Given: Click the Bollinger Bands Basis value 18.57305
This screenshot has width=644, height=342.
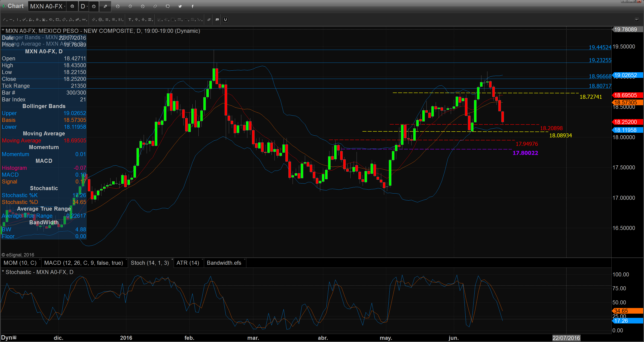Looking at the screenshot, I should (75, 120).
